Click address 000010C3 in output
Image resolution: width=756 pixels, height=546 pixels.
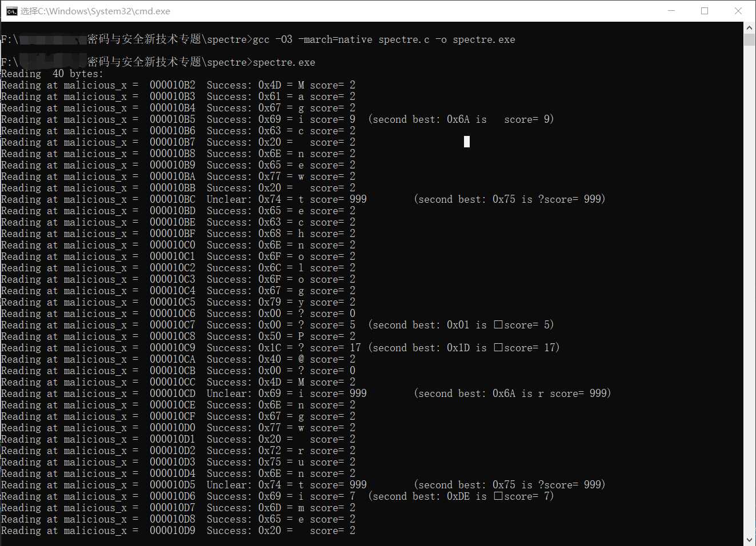click(173, 279)
